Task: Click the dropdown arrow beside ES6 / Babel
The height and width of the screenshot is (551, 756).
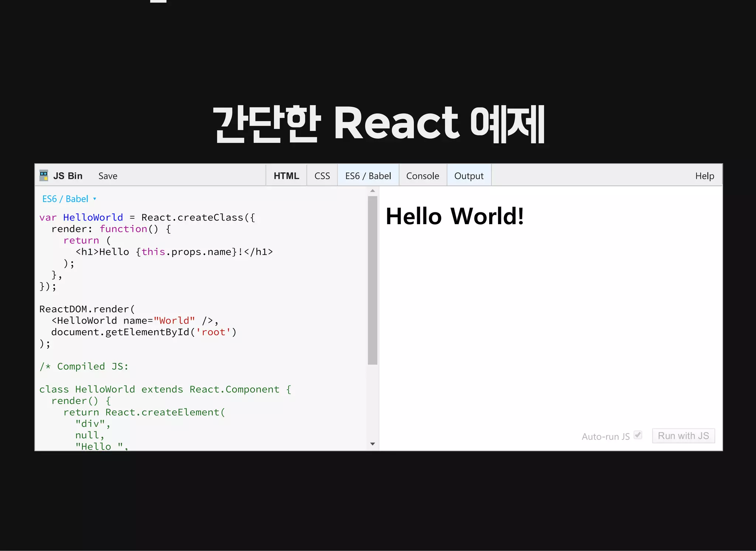Action: pos(94,199)
